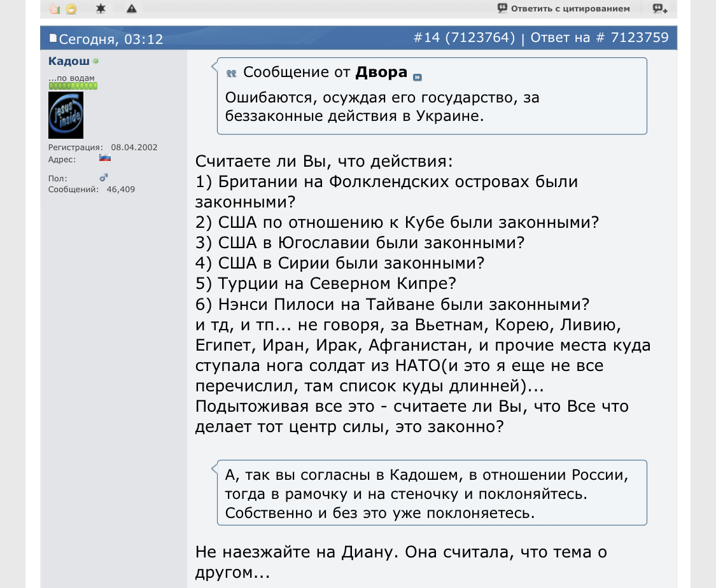The image size is (716, 588).
Task: Click the smiley face reaction icon
Action: [71, 8]
